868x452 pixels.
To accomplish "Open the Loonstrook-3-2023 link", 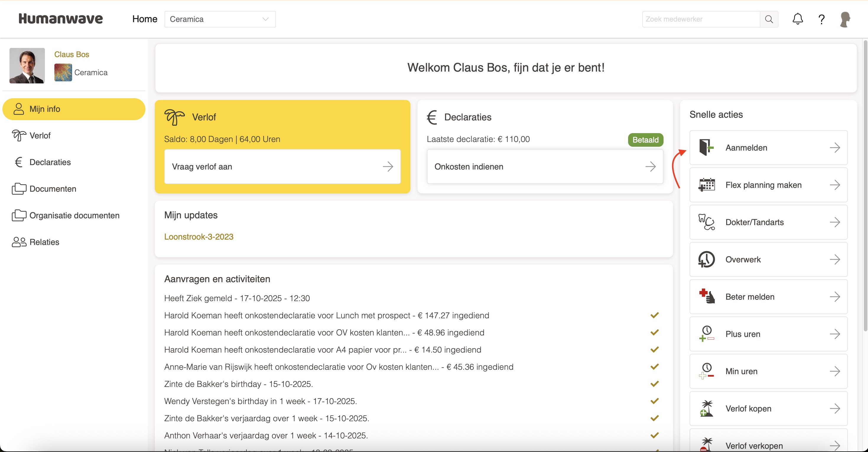I will (x=199, y=237).
